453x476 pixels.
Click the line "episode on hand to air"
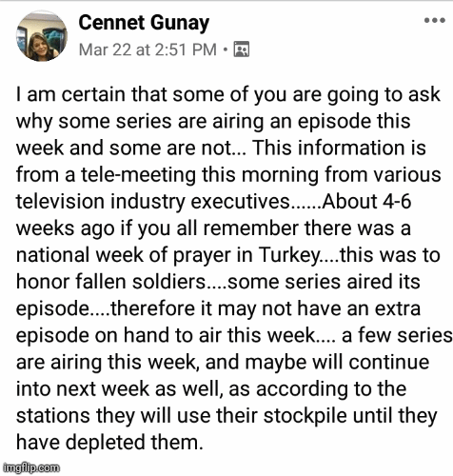point(234,335)
